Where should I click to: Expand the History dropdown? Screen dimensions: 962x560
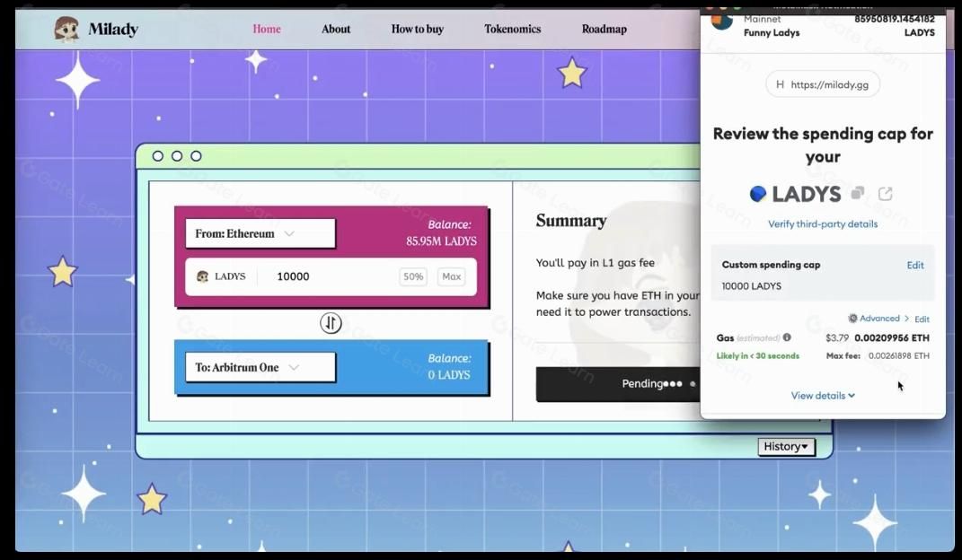[786, 447]
